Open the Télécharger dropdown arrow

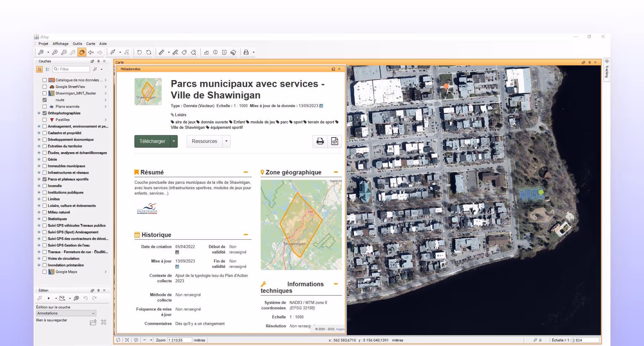174,141
